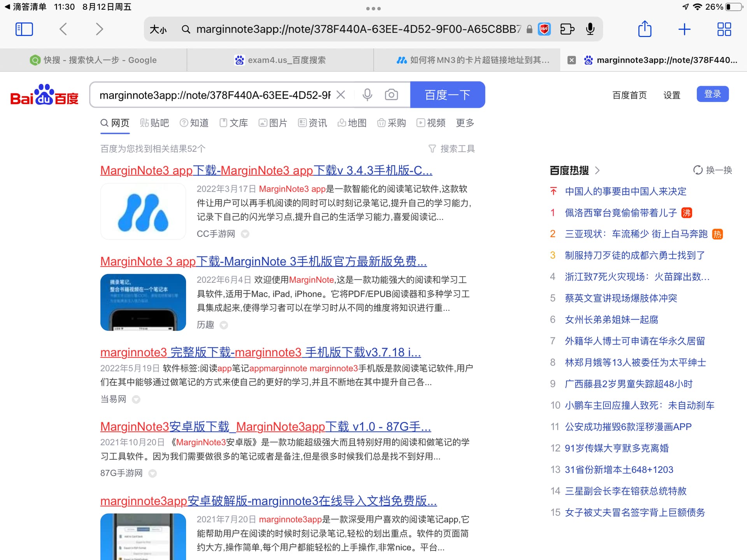
Task: Click the 登录 login button
Action: [712, 94]
